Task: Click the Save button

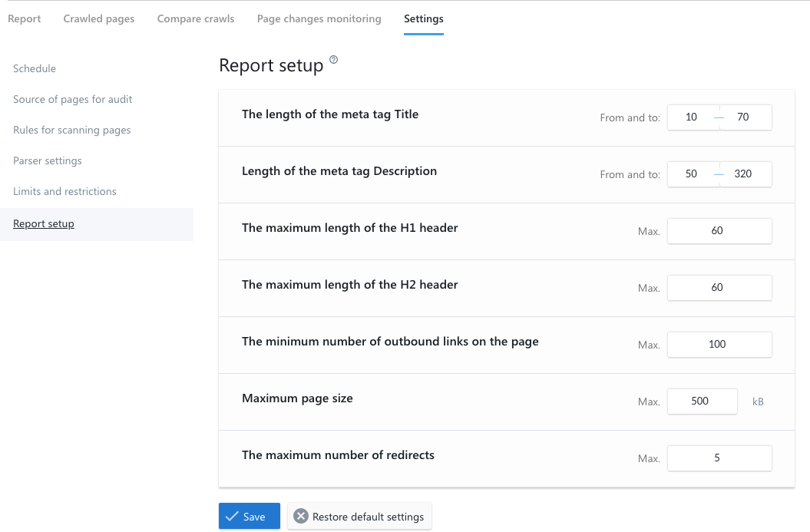Action: [249, 517]
